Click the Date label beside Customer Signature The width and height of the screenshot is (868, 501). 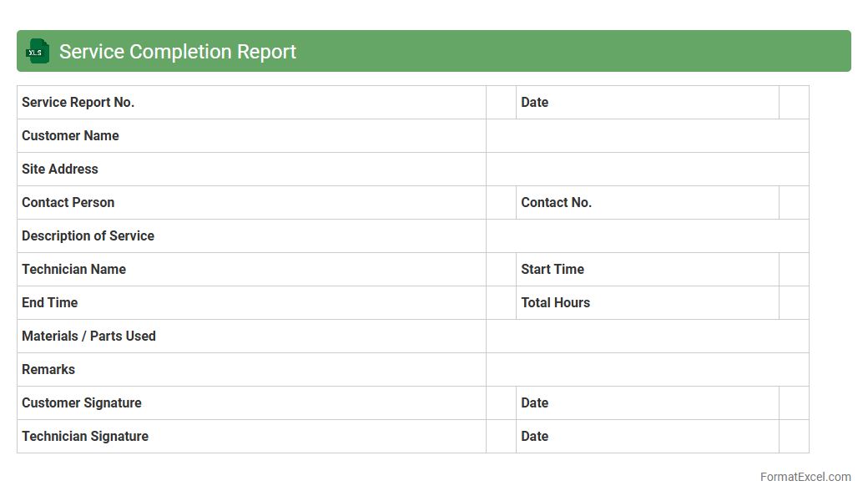pos(647,402)
